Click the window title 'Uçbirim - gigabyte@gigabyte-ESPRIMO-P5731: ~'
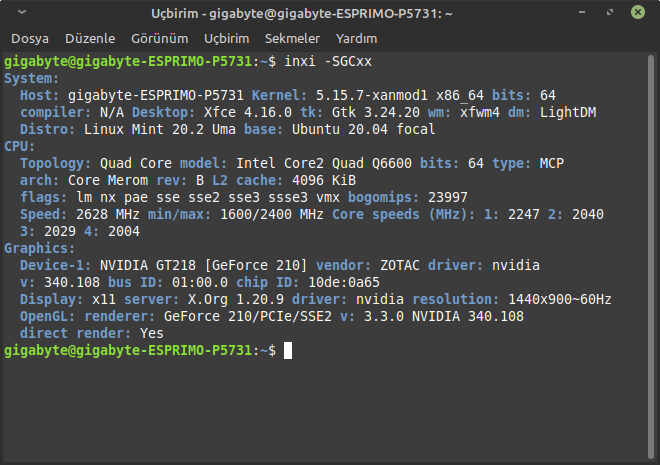Viewport: 660px width, 465px height. pos(302,13)
